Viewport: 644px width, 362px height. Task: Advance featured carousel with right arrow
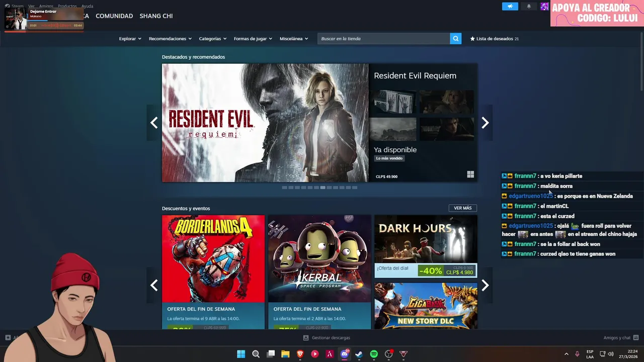(x=485, y=123)
